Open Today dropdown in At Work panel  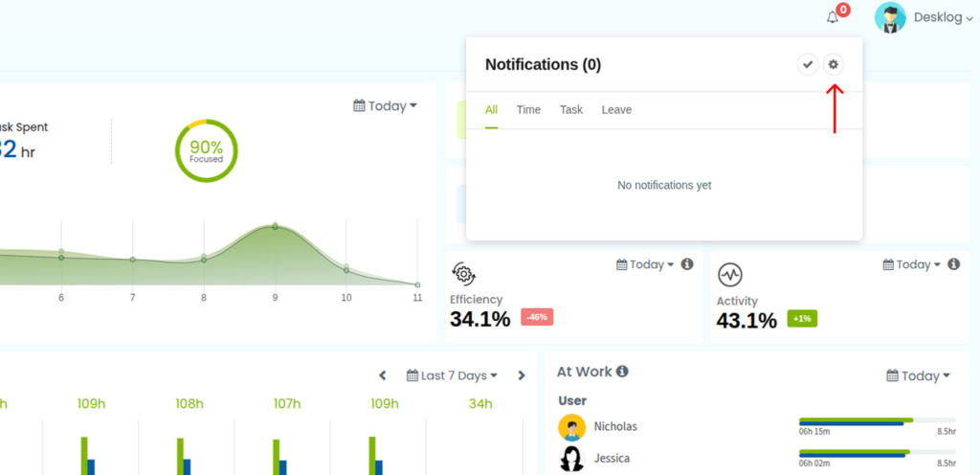[x=919, y=375]
